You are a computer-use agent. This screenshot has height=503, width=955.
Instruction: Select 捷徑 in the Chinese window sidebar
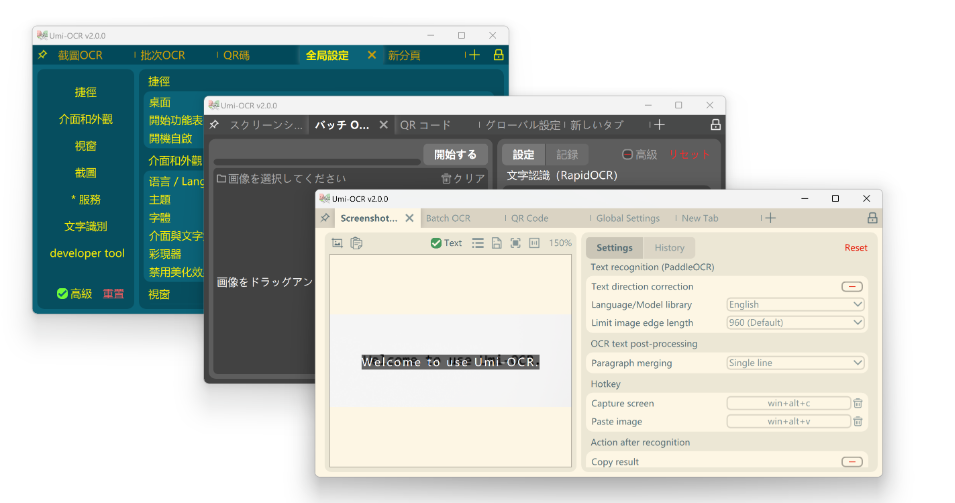click(85, 92)
